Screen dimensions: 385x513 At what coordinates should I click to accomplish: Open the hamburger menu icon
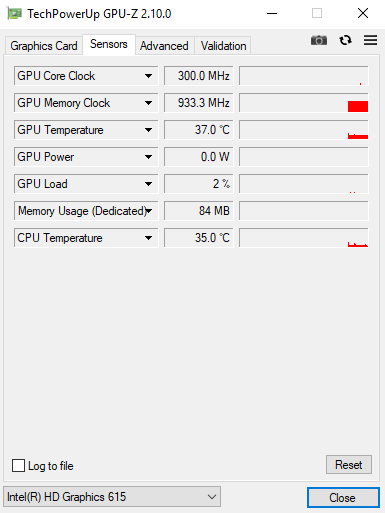tap(370, 40)
